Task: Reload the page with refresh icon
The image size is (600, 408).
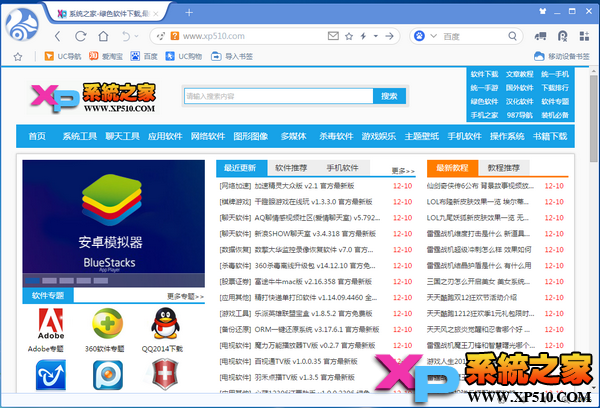Action: 80,36
